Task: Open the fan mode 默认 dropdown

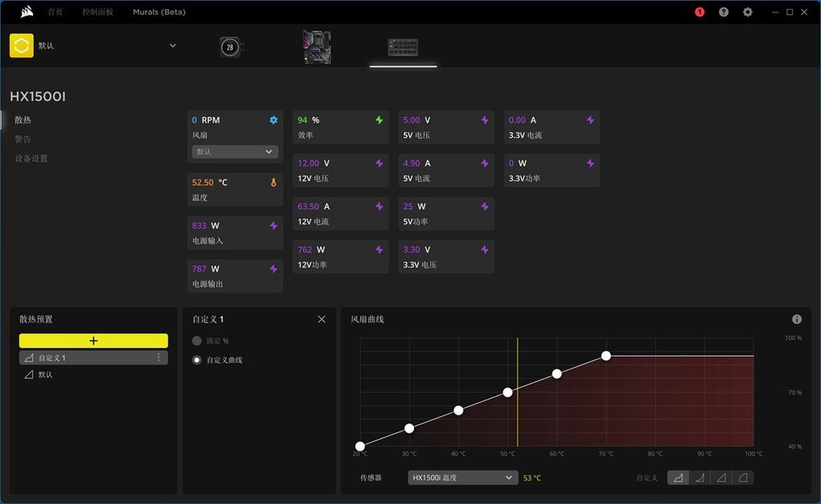Action: 235,152
